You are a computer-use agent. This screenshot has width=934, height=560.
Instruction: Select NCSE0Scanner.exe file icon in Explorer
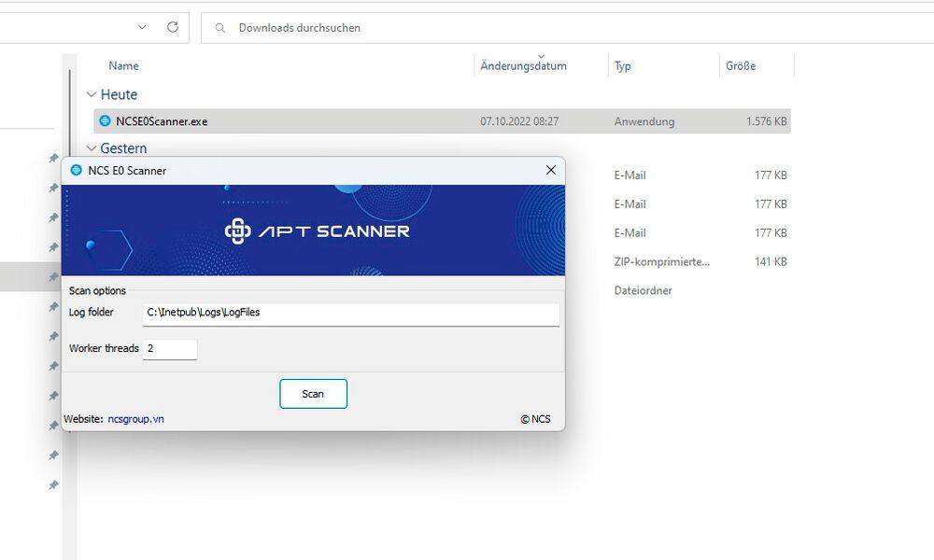105,120
